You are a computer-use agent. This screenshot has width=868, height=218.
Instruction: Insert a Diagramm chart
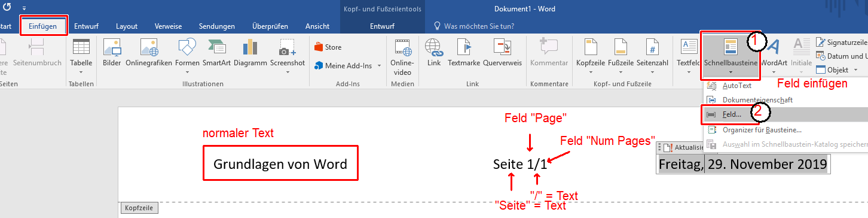click(x=250, y=53)
